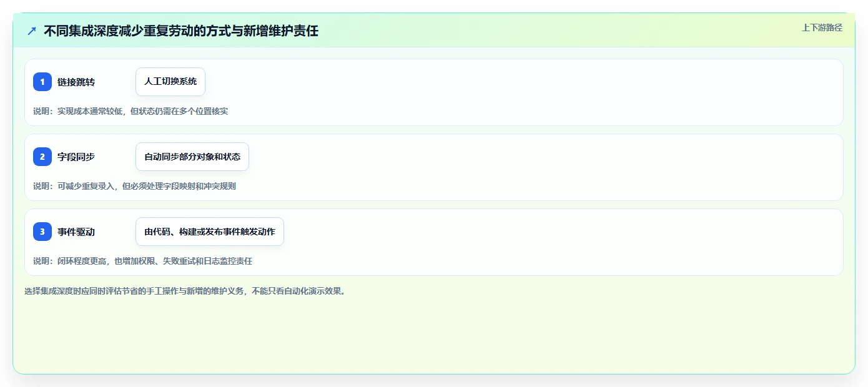Select the 字段同步 step label
The height and width of the screenshot is (387, 868).
pos(76,157)
